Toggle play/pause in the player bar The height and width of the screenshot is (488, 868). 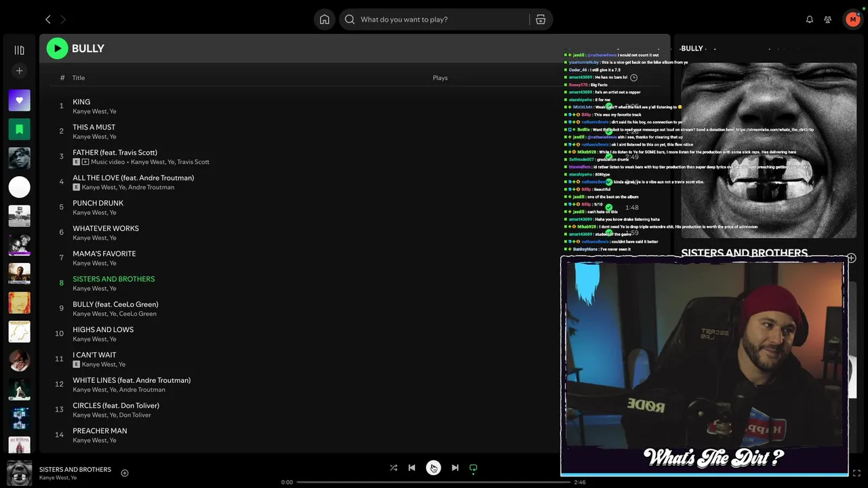433,468
